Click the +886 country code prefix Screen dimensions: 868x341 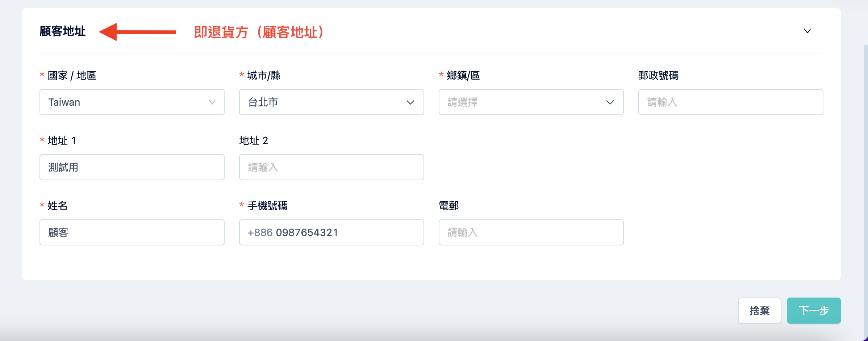pyautogui.click(x=260, y=232)
